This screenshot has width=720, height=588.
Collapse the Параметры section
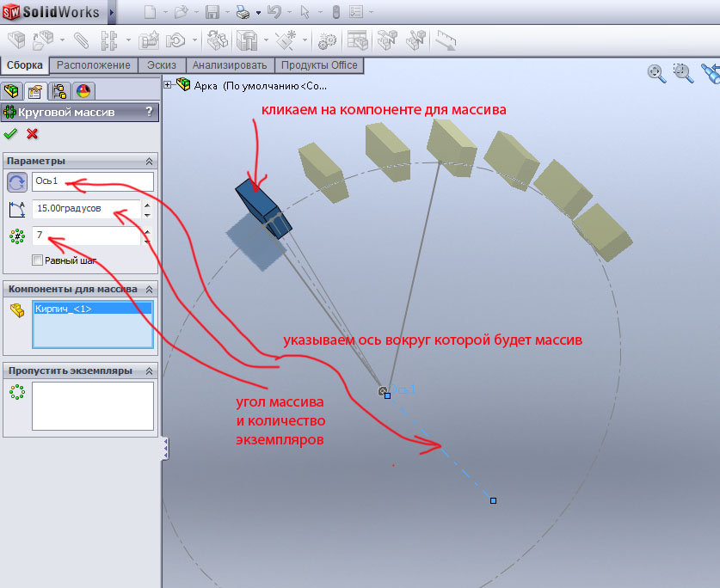tap(149, 162)
